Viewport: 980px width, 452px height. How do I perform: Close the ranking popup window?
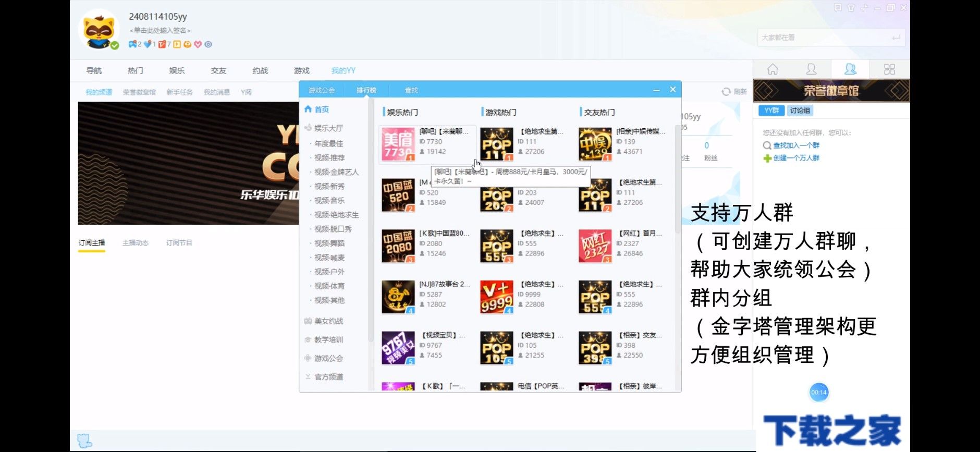point(673,90)
